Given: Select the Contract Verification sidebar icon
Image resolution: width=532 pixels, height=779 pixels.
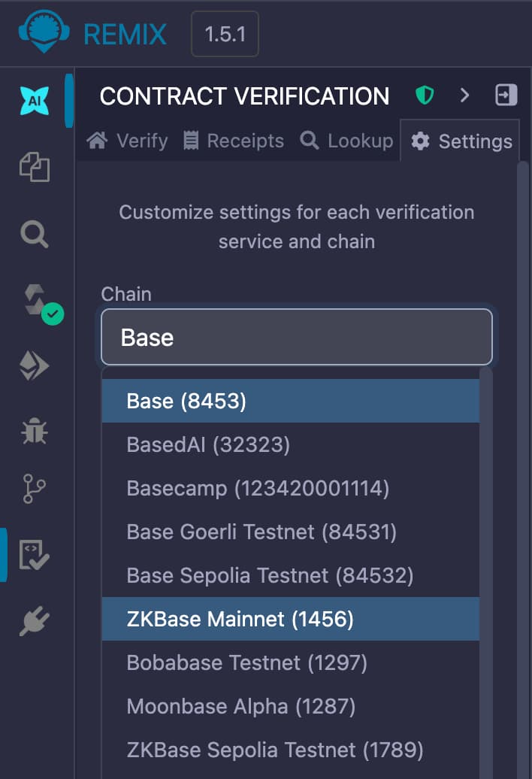Looking at the screenshot, I should click(33, 555).
